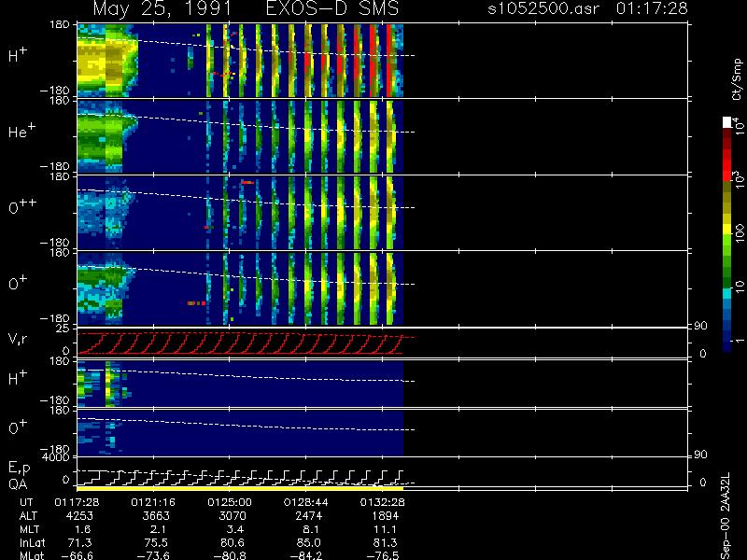Click the 'ALT' row label
The image size is (747, 560).
pyautogui.click(x=28, y=516)
